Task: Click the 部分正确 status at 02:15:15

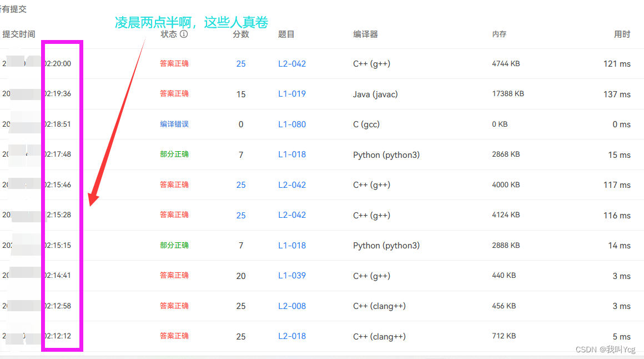Action: point(174,245)
